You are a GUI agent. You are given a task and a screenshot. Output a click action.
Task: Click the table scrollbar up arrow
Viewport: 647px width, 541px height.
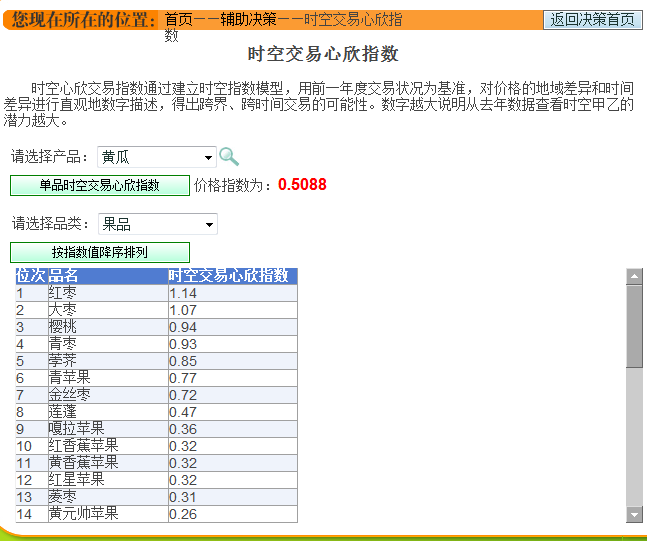pyautogui.click(x=634, y=276)
